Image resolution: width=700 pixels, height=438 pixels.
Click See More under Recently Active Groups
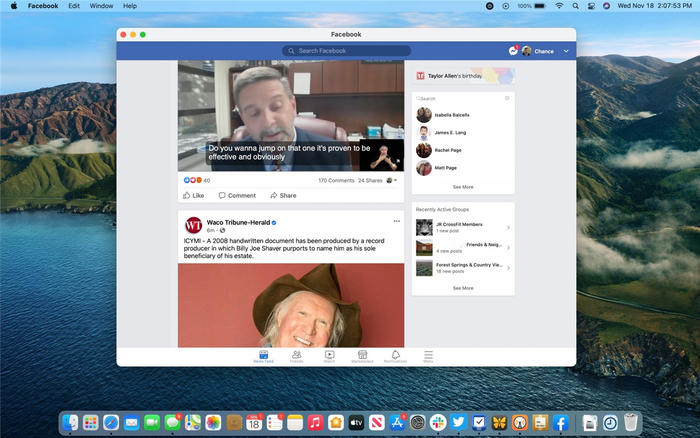(x=463, y=288)
